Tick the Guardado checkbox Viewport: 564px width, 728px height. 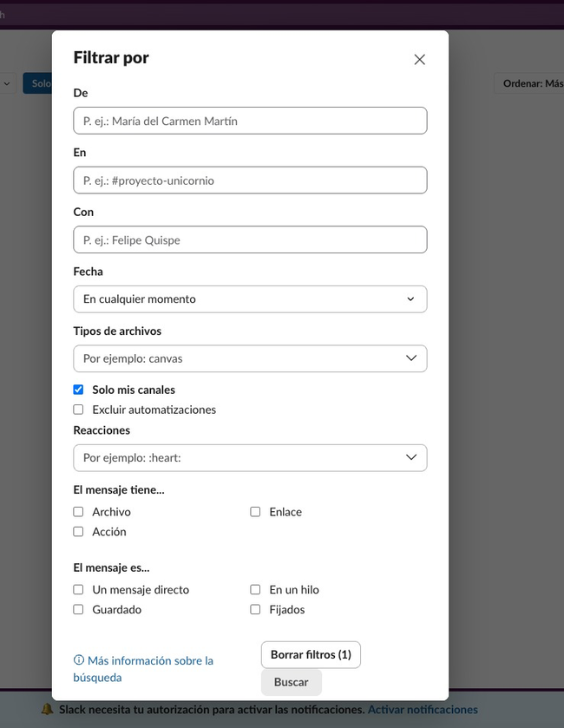point(78,610)
